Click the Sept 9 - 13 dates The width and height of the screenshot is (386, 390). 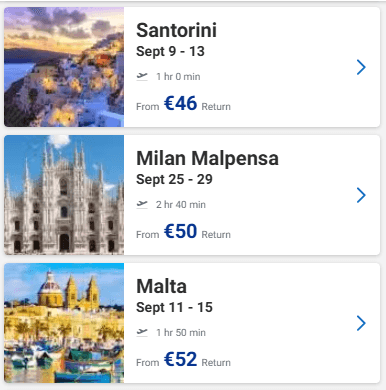pos(170,52)
